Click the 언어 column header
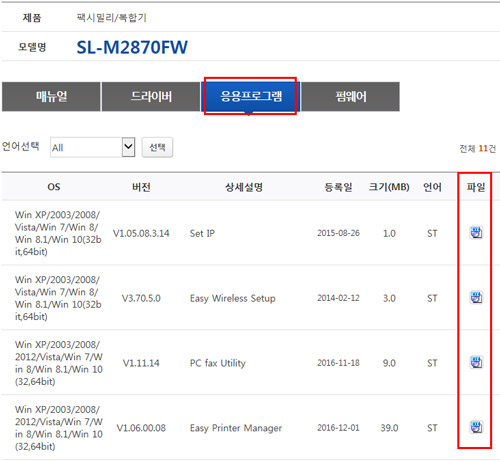Screen dimensions: 500x461 click(x=432, y=187)
